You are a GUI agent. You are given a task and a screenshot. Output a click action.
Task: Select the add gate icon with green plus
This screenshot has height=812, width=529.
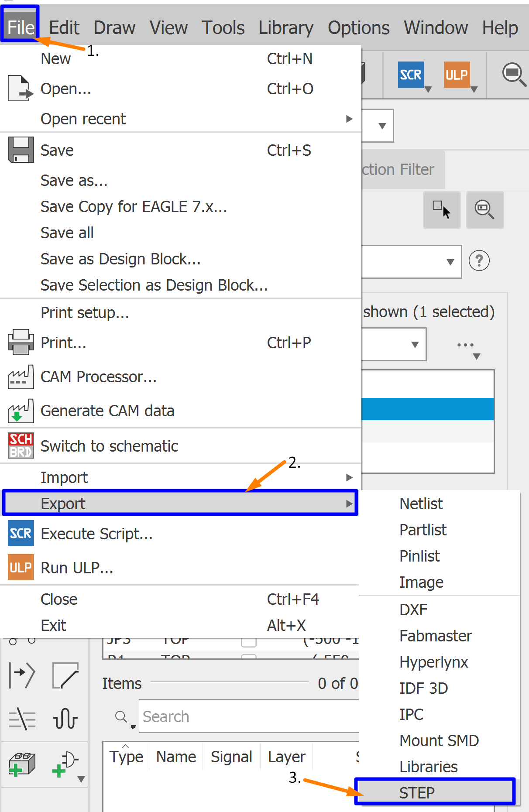click(65, 764)
